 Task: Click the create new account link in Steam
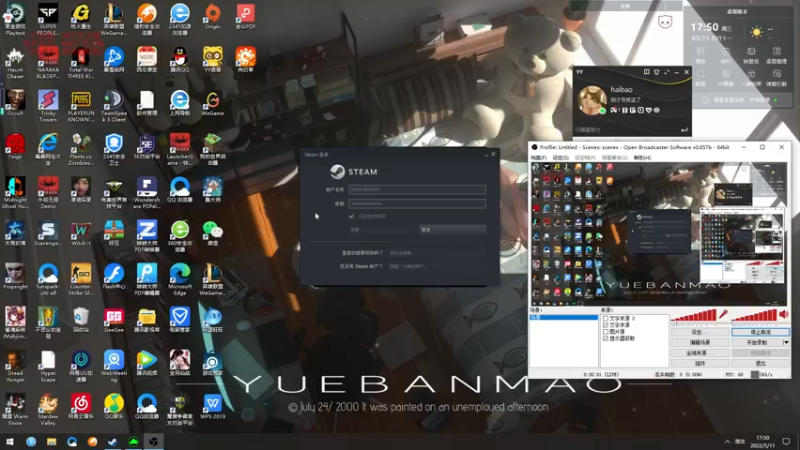[x=407, y=266]
